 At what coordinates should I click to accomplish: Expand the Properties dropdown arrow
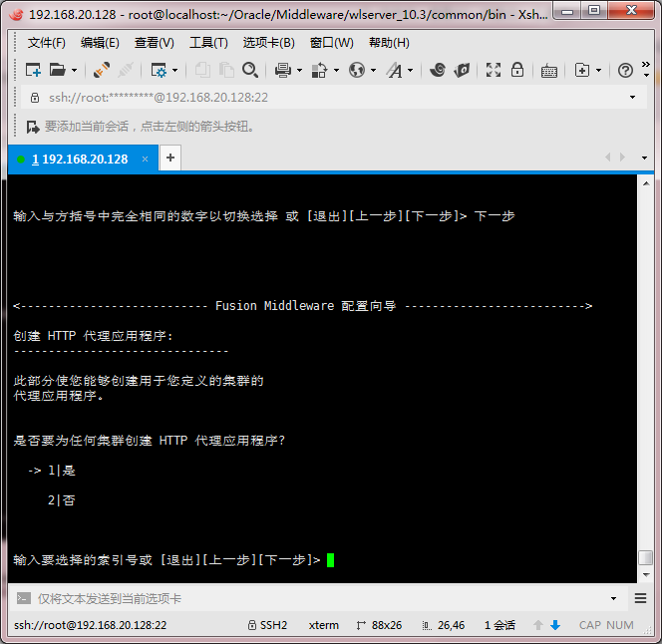174,70
